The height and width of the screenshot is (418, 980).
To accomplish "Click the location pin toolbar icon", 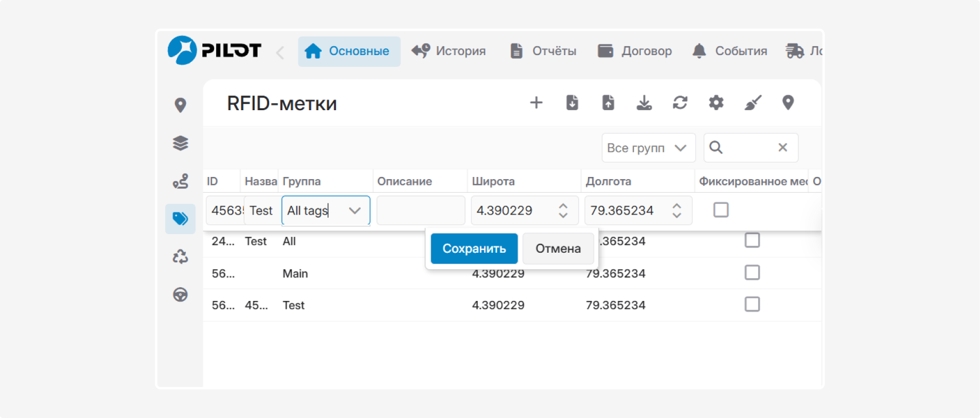I will [x=788, y=102].
